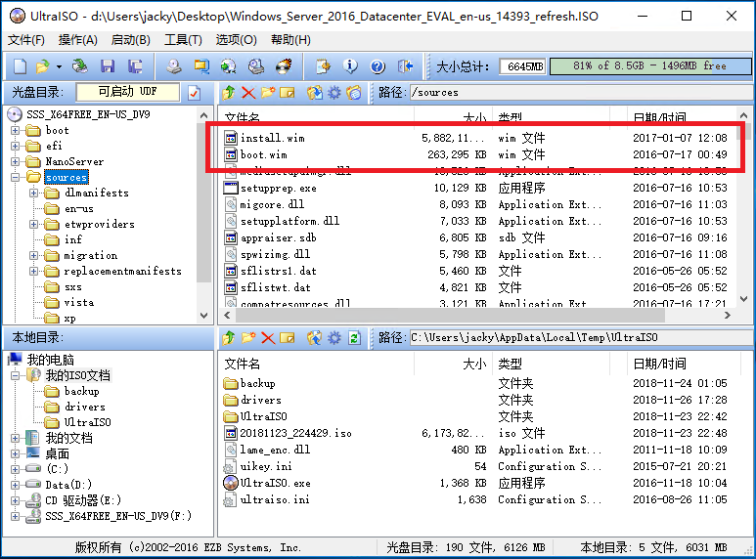
Task: Click down arrow of disc tree scrollbar
Action: click(204, 316)
